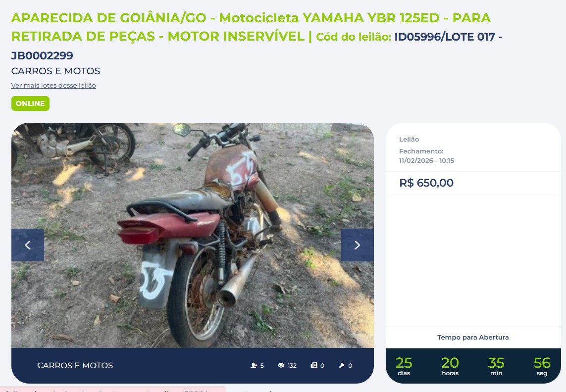Viewport: 566px width, 392px height.
Task: Click the CARROS E MOTOS category heading
Action: coord(55,71)
